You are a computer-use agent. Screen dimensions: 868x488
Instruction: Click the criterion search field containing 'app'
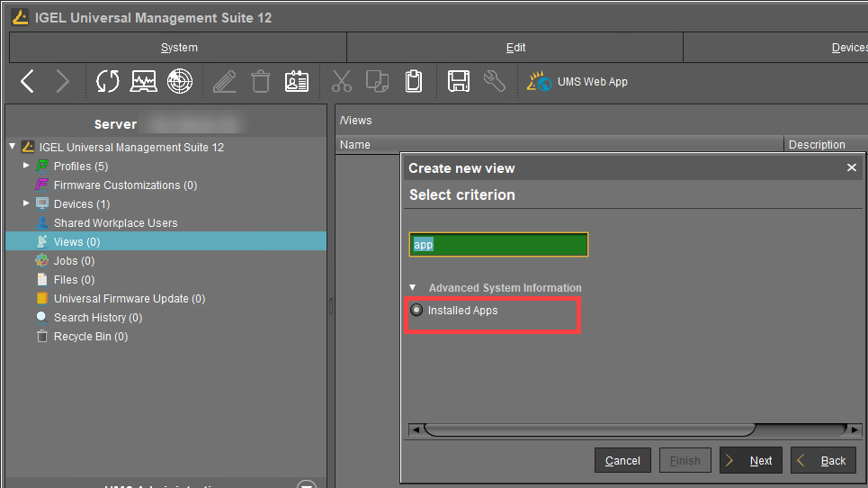498,245
